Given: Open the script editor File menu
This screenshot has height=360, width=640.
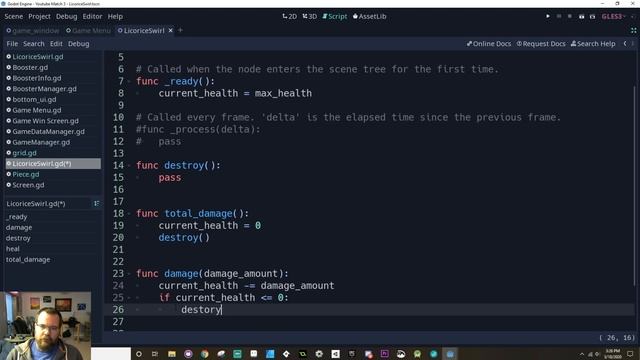Looking at the screenshot, I should tap(12, 44).
